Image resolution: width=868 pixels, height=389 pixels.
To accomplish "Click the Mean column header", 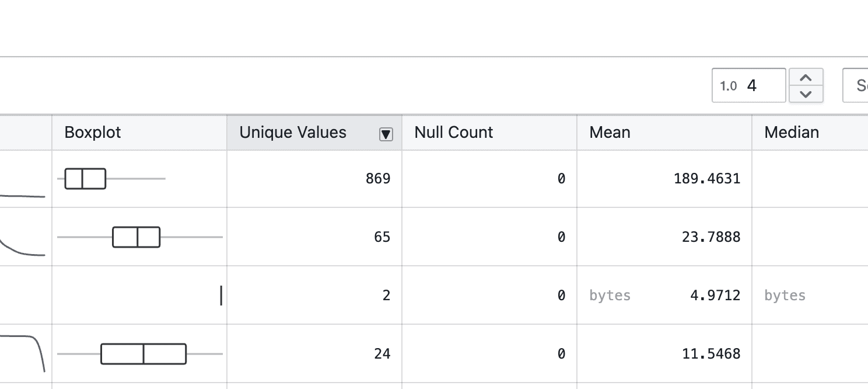I will point(664,133).
